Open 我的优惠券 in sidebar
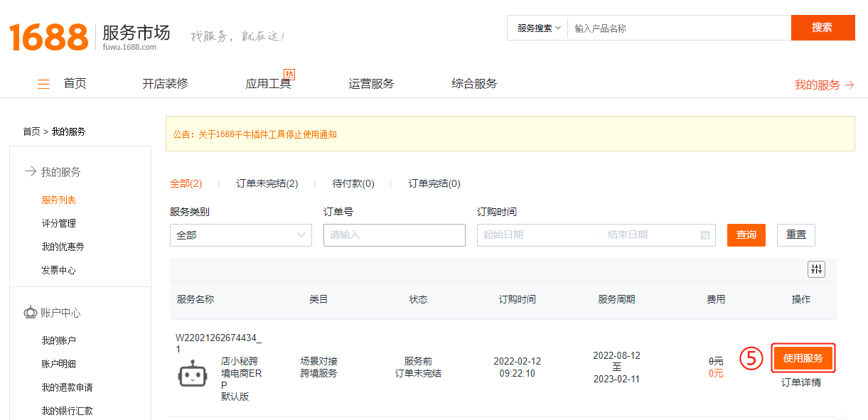The height and width of the screenshot is (420, 868). [63, 247]
